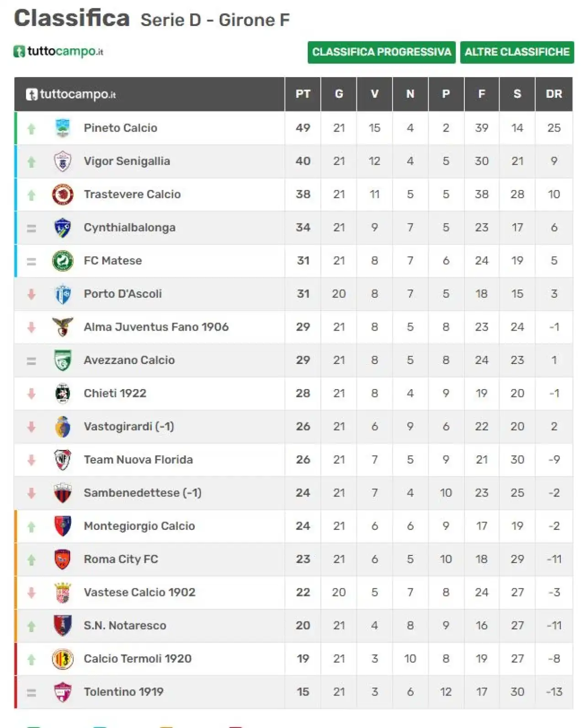Image resolution: width=585 pixels, height=728 pixels.
Task: Select the DR column header
Action: (554, 94)
